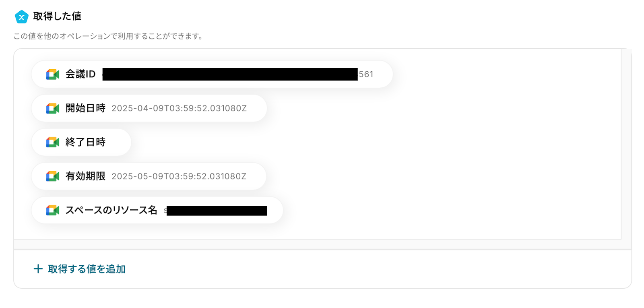The image size is (644, 308).
Task: Select the スペースのリソース名 label
Action: (x=111, y=210)
